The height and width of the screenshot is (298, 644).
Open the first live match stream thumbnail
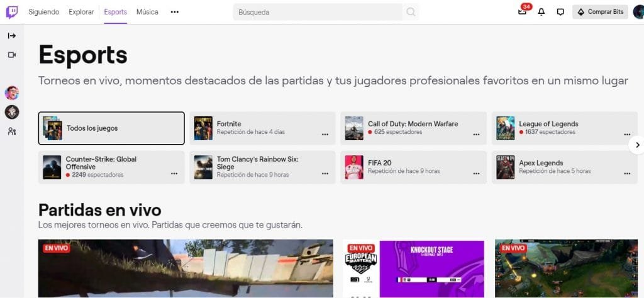(186, 268)
